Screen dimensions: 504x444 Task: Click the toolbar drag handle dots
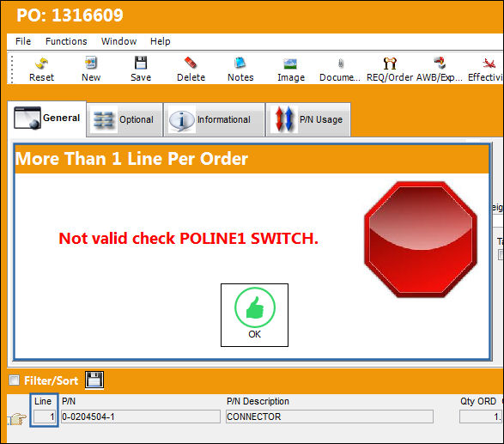tap(12, 69)
